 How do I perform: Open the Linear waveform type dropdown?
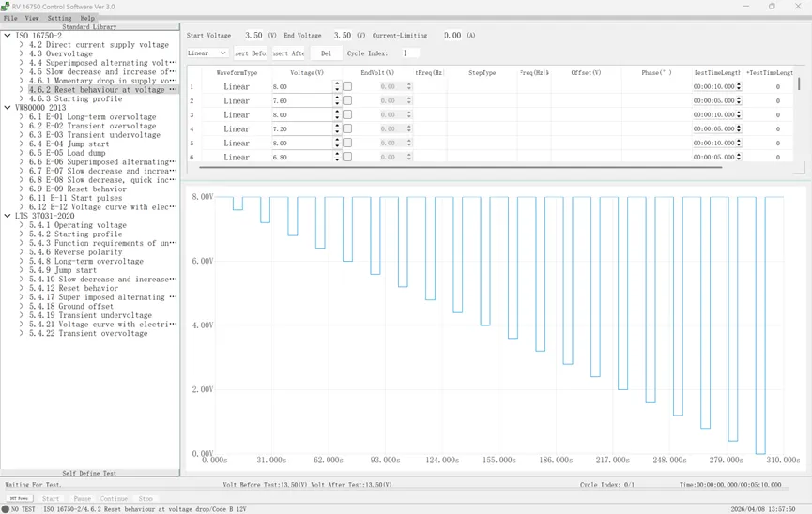tap(207, 53)
